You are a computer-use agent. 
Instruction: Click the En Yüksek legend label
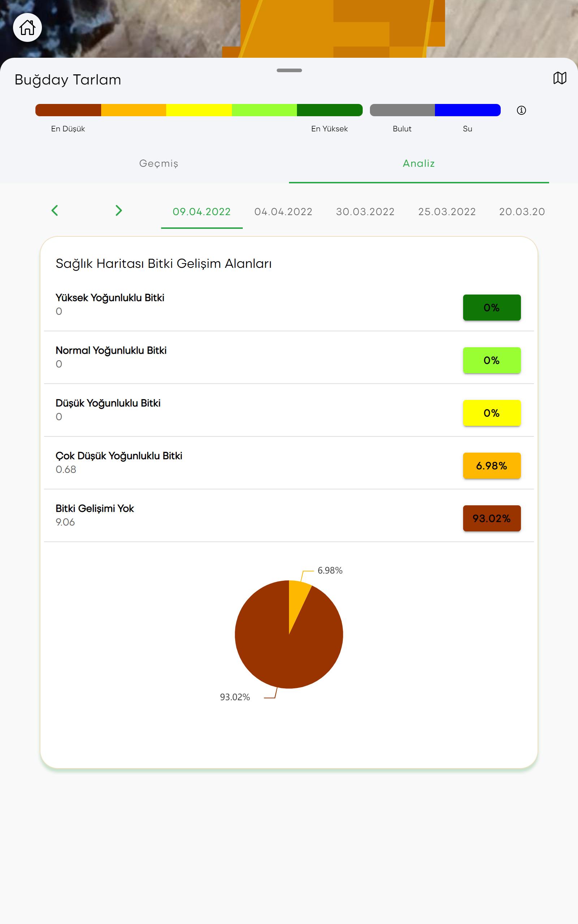pos(329,128)
